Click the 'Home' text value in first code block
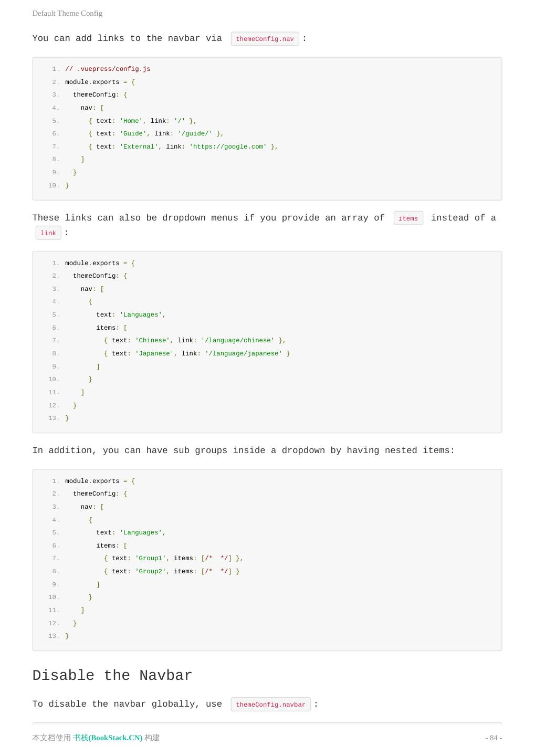The image size is (535, 756). tap(131, 121)
